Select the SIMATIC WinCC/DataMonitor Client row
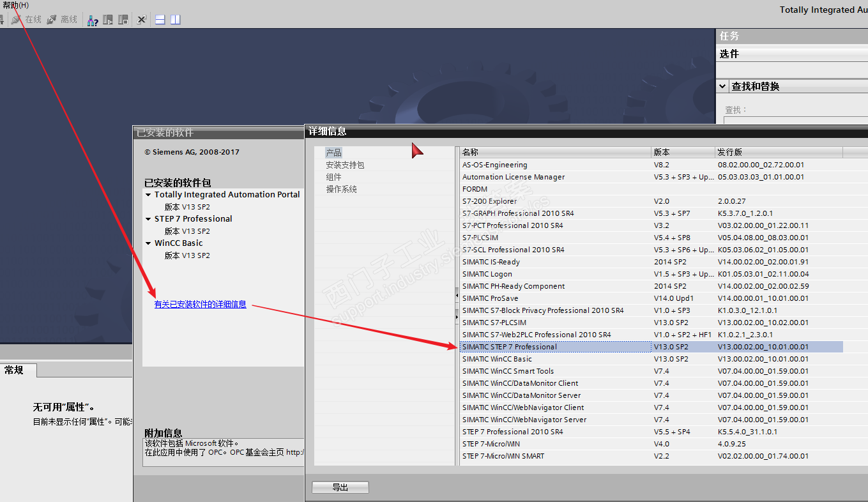Viewport: 868px width, 502px height. [651, 383]
